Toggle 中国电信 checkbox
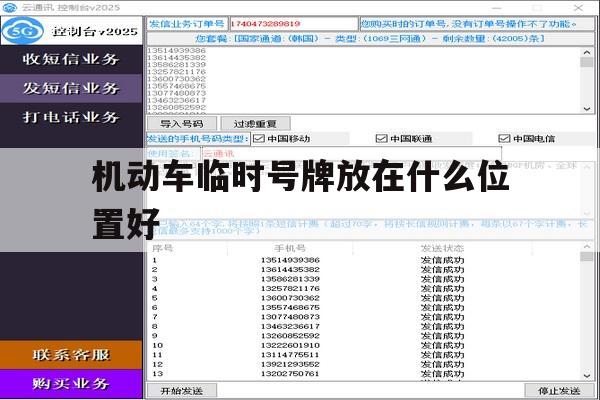 [504, 139]
